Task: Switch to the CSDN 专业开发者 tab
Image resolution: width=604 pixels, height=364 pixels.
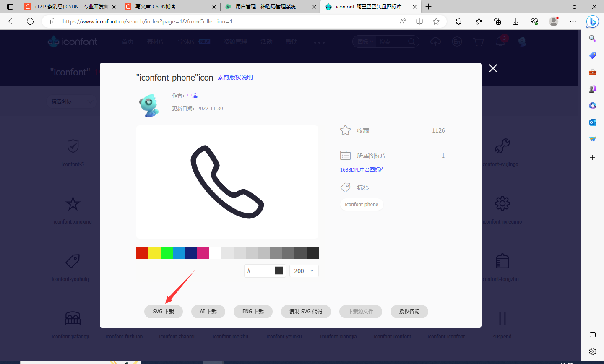Action: pos(70,7)
